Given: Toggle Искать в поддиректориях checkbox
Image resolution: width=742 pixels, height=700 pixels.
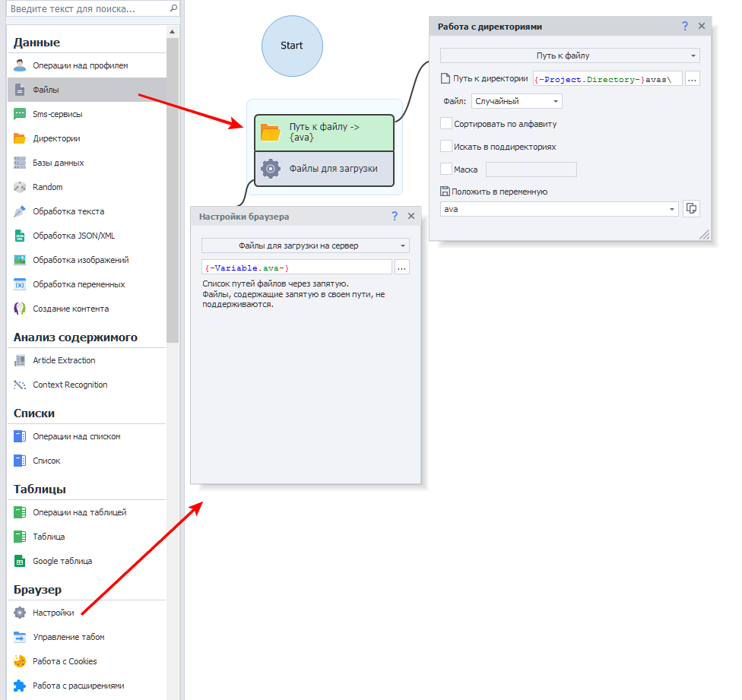Looking at the screenshot, I should 446,146.
